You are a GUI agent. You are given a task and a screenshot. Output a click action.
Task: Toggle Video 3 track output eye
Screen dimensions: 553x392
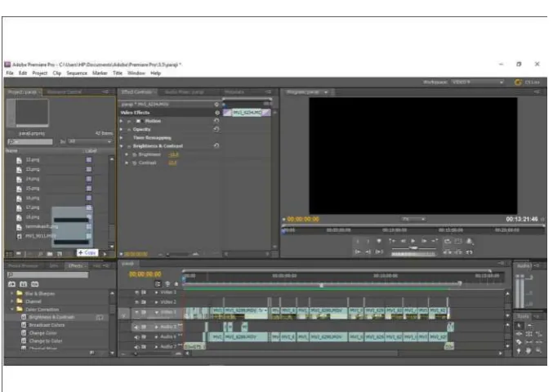(x=137, y=292)
